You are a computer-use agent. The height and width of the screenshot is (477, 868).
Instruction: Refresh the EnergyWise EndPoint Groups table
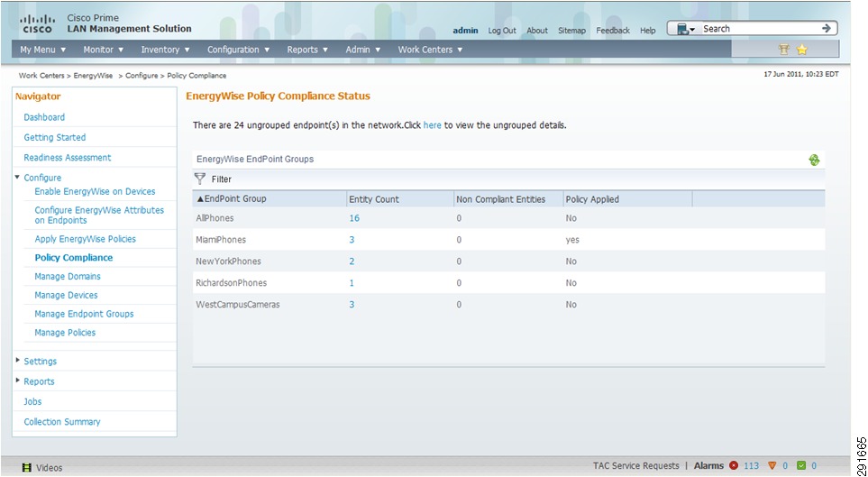point(814,161)
